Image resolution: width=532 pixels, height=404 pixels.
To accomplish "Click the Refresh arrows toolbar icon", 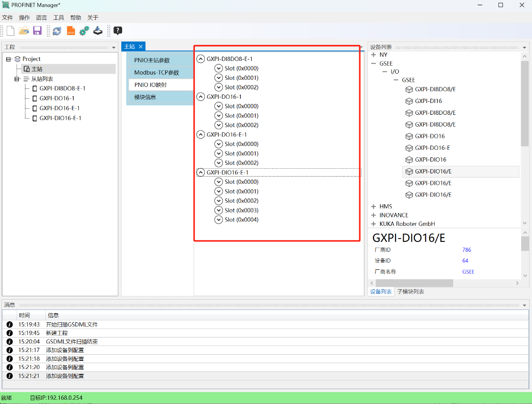I will tap(57, 31).
